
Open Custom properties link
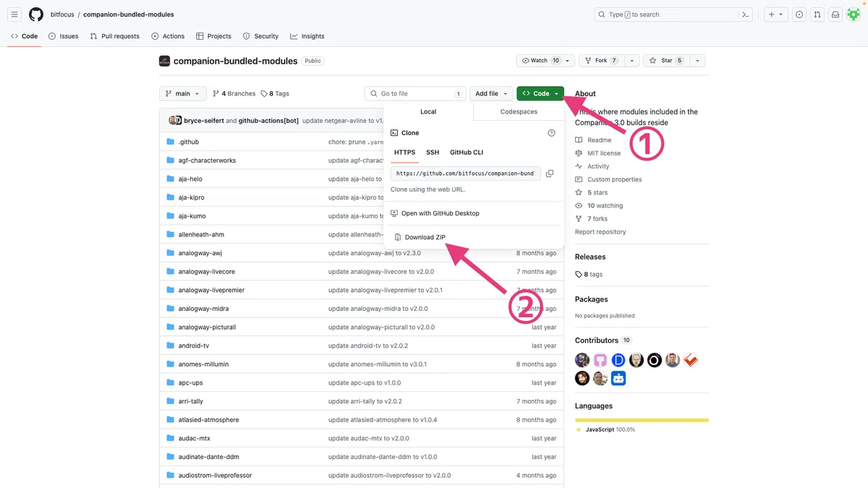pos(608,179)
